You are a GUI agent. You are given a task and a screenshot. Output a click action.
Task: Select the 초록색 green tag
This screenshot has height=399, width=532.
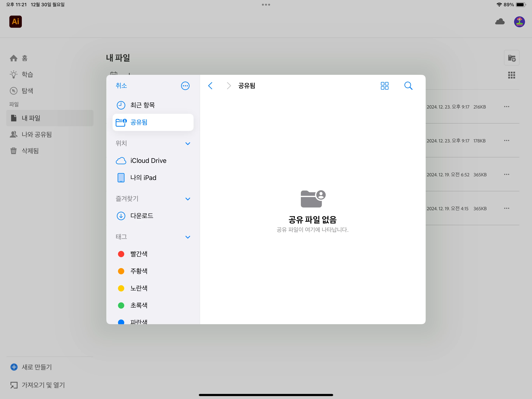click(138, 305)
